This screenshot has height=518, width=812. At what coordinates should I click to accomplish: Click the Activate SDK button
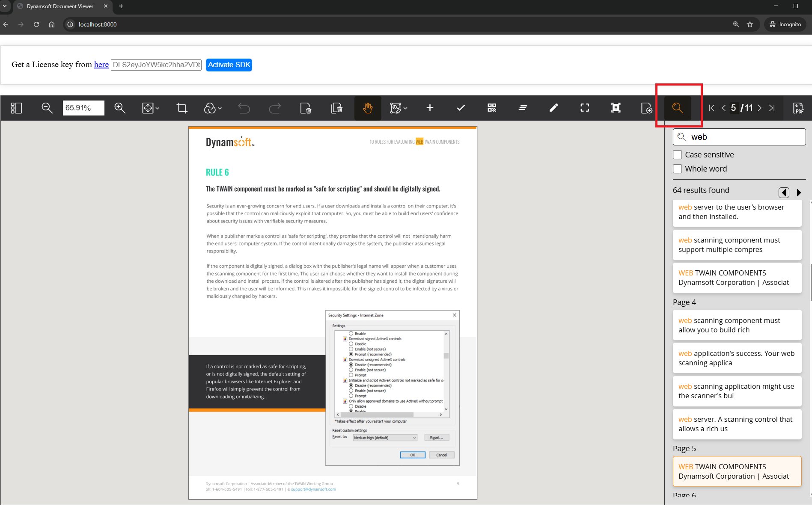click(229, 65)
